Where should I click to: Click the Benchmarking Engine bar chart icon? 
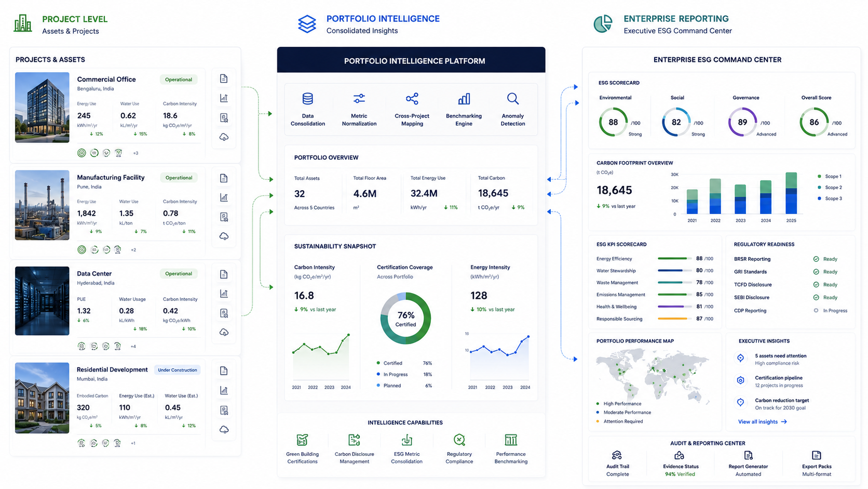click(x=464, y=98)
